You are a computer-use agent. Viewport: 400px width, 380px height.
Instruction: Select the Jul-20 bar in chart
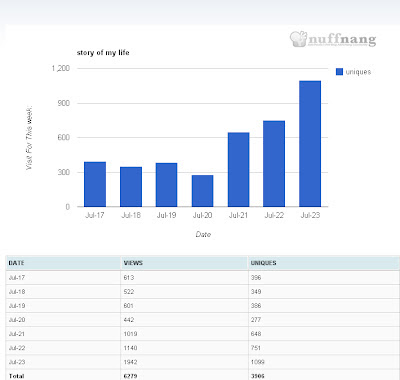click(x=202, y=191)
